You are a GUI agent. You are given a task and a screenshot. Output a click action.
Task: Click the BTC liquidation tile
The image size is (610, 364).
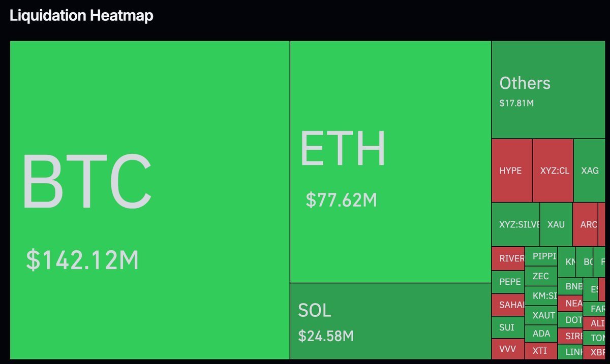pyautogui.click(x=149, y=200)
